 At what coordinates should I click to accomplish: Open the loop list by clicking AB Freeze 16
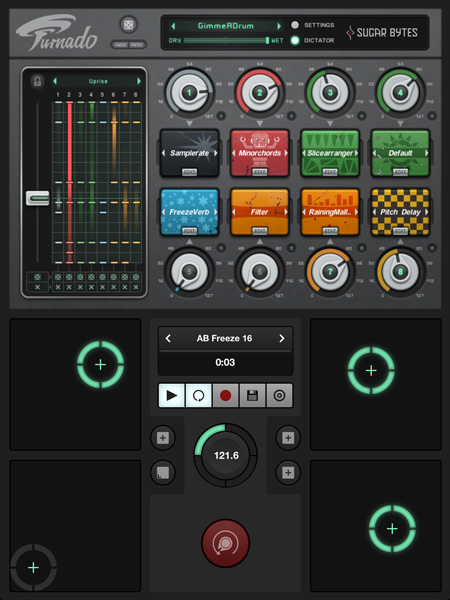[225, 338]
